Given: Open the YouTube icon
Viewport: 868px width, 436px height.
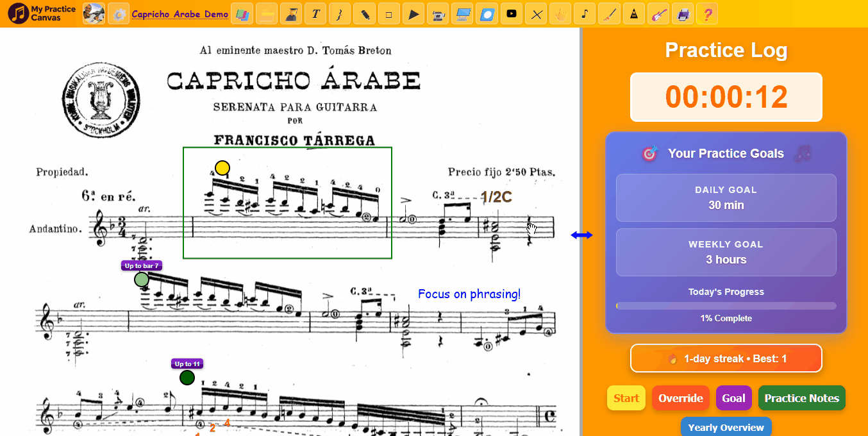Looking at the screenshot, I should (512, 13).
